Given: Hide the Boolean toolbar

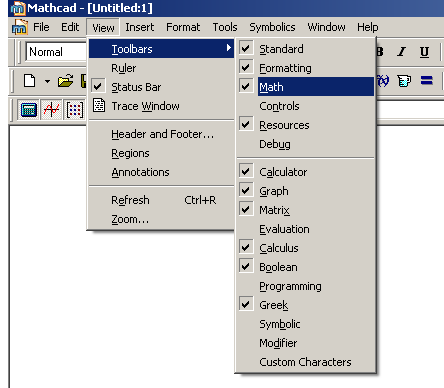Looking at the screenshot, I should (x=306, y=267).
